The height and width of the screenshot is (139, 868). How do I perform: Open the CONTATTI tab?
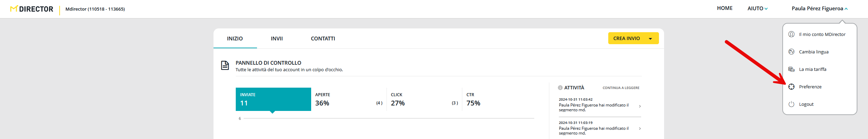(x=323, y=39)
